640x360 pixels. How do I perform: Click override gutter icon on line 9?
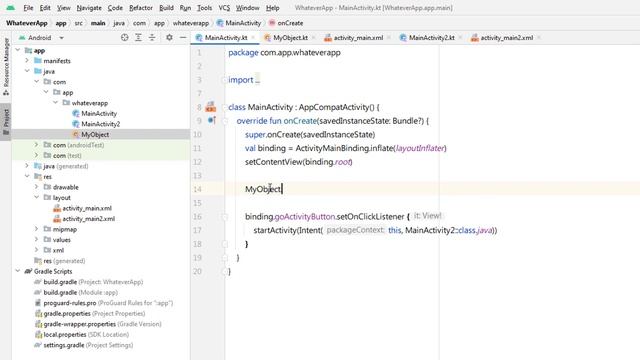point(211,120)
